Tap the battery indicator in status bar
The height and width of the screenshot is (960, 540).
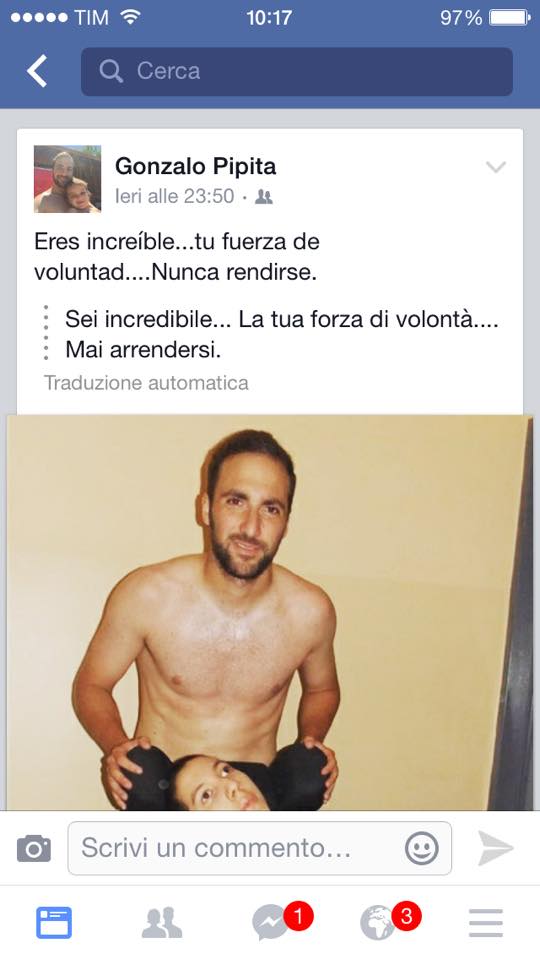[510, 18]
